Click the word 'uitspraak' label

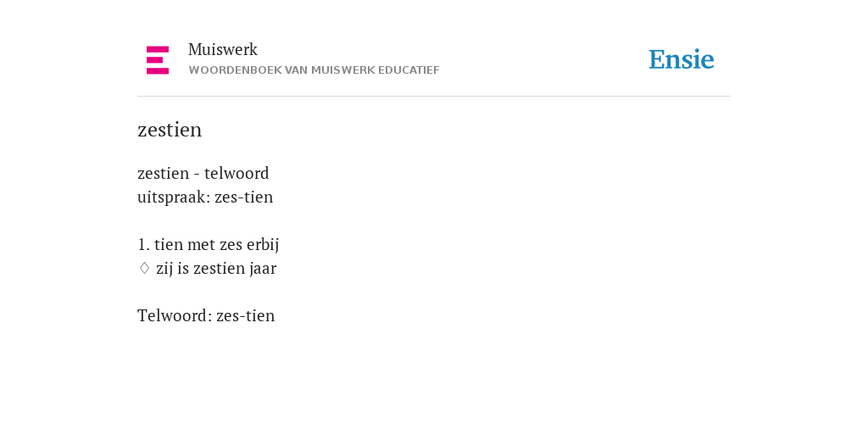[172, 197]
